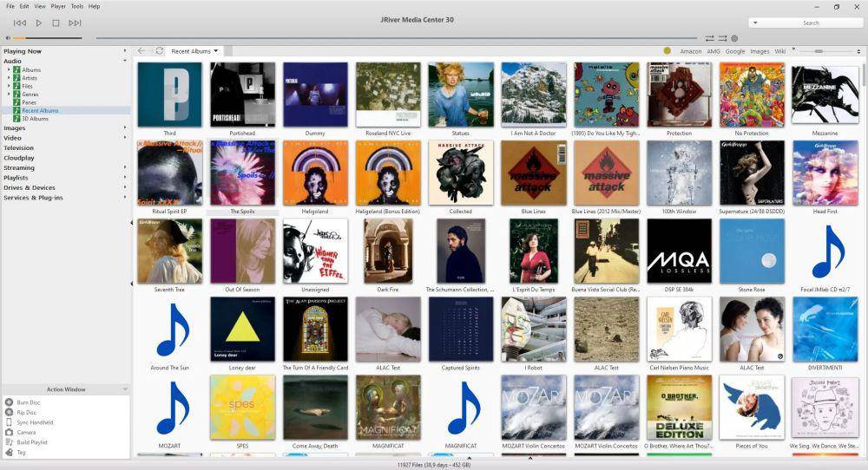This screenshot has width=868, height=470.
Task: Click the Panes music note icon
Action: [x=16, y=102]
